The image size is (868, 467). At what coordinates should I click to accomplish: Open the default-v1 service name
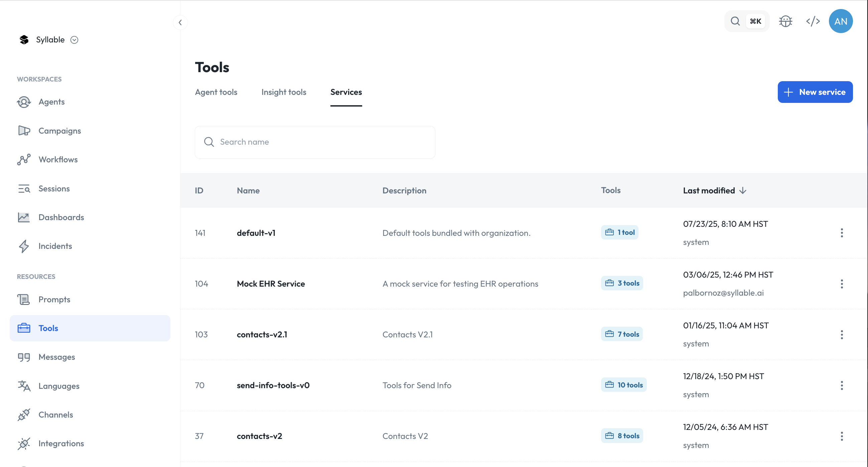[x=256, y=233]
